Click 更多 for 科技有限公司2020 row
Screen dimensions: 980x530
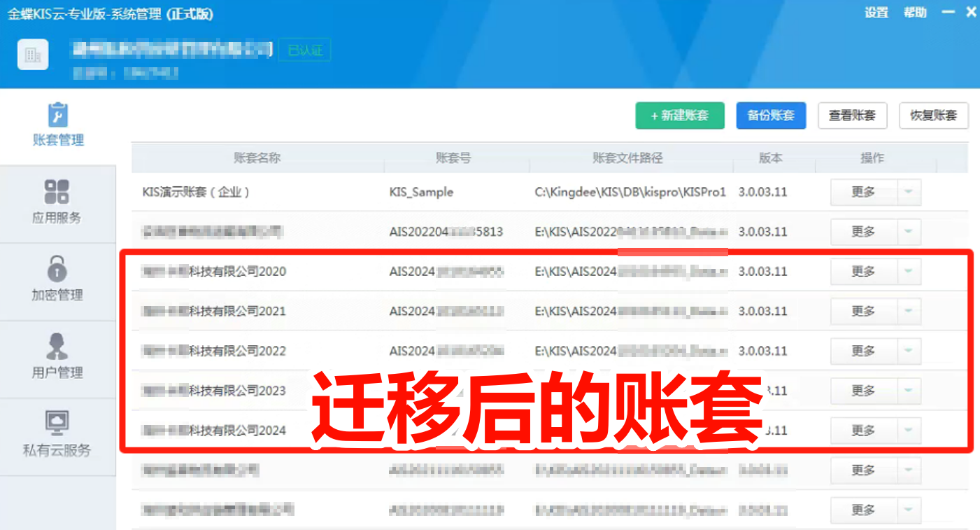pos(863,272)
